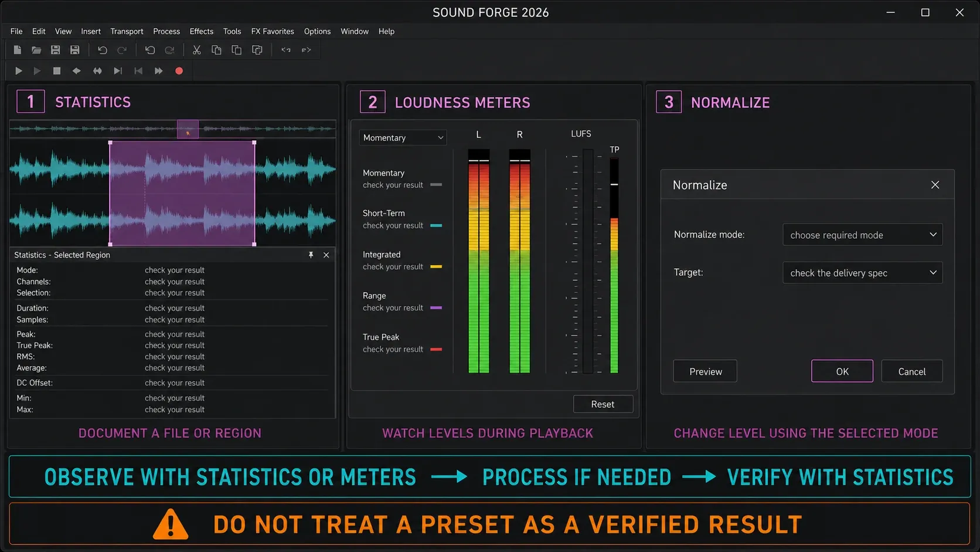Image resolution: width=980 pixels, height=552 pixels.
Task: Cancel the Normalize dialog
Action: [912, 371]
